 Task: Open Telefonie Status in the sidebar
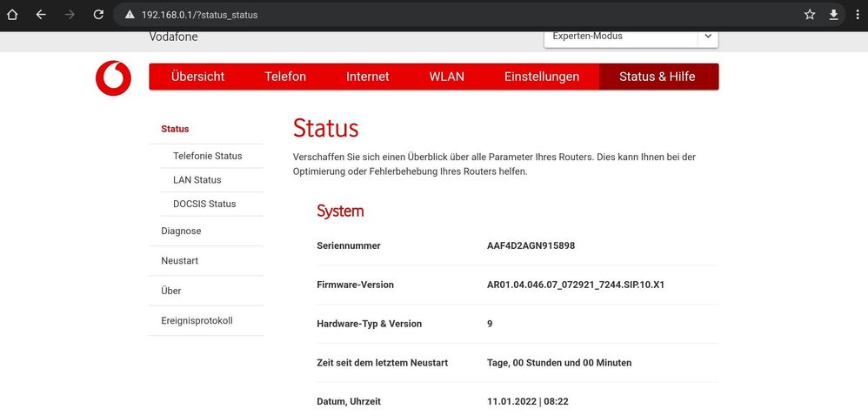coord(208,156)
